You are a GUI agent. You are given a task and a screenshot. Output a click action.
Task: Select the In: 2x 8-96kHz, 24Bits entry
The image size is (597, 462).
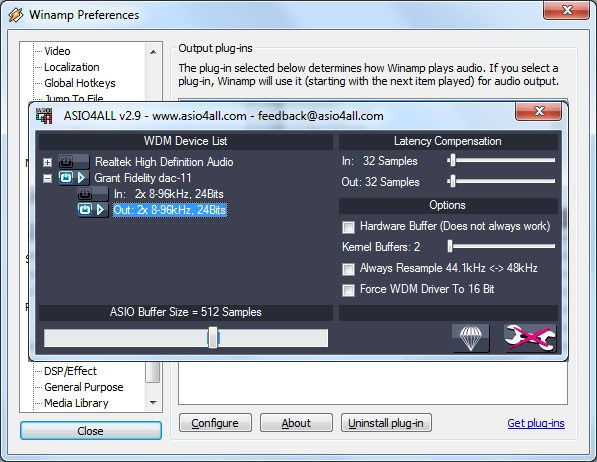(x=169, y=194)
